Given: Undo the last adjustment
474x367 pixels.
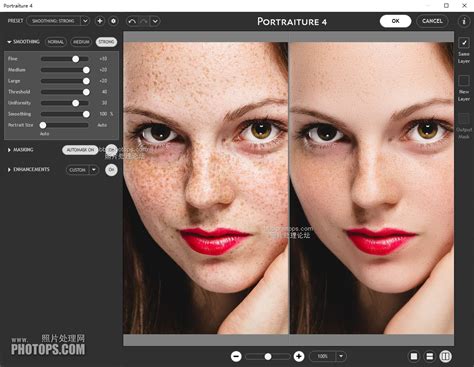Looking at the screenshot, I should click(x=132, y=21).
